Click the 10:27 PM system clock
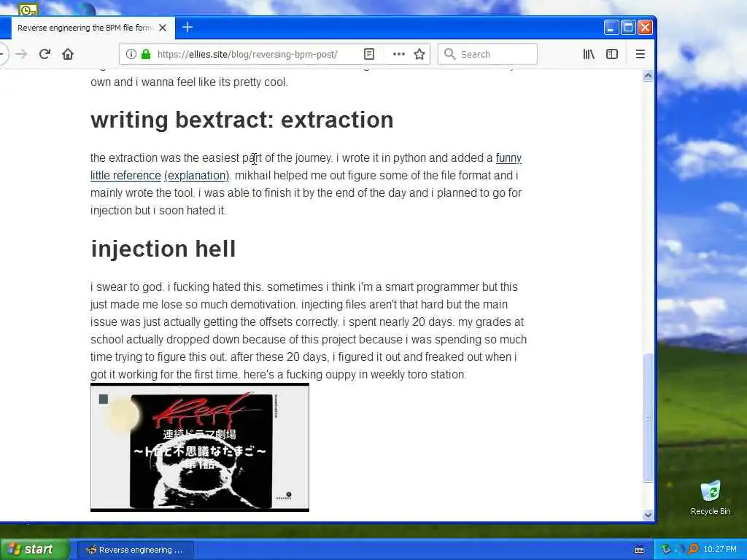This screenshot has width=747, height=560. tap(720, 550)
